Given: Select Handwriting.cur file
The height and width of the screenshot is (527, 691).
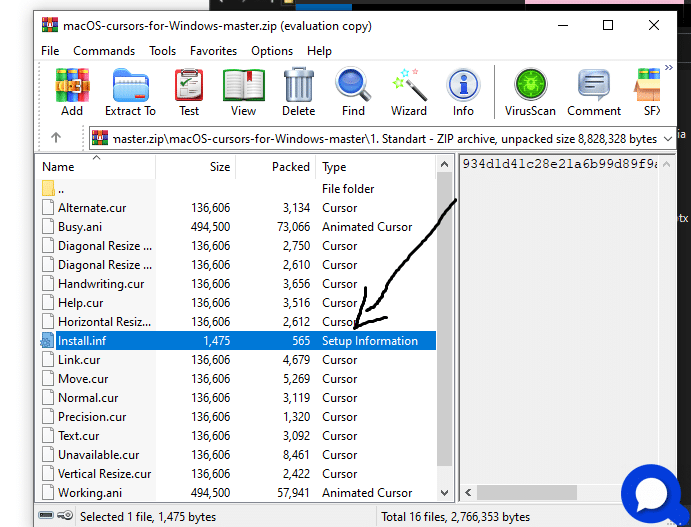Looking at the screenshot, I should tap(101, 283).
